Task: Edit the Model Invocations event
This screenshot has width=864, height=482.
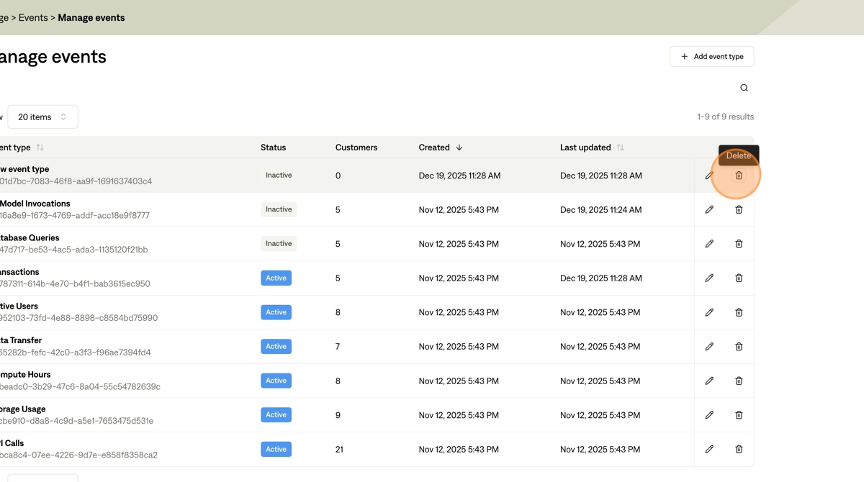Action: 709,210
